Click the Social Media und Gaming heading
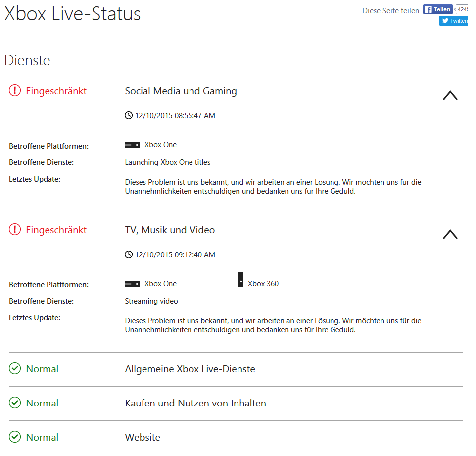Screen dimensions: 476x456 tap(181, 91)
